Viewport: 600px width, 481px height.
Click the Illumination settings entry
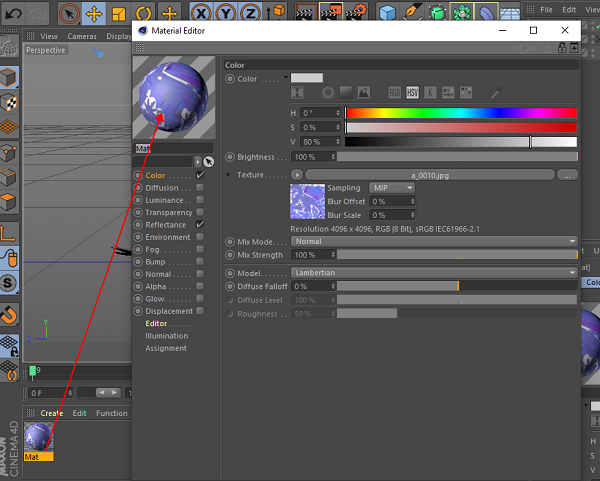[166, 336]
